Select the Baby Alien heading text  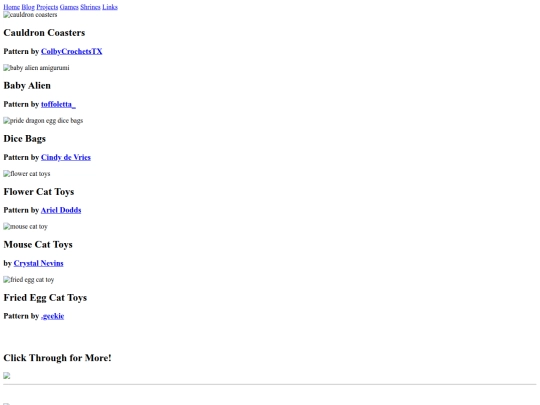(x=27, y=85)
